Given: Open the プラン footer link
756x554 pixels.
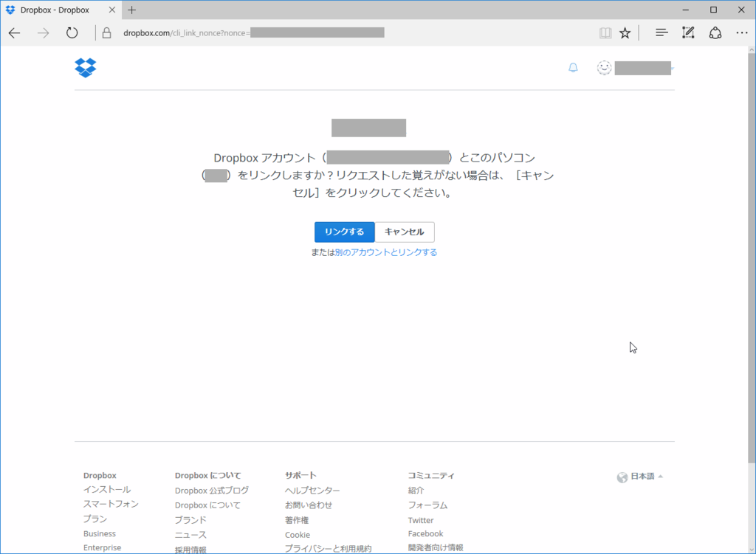Looking at the screenshot, I should 95,519.
